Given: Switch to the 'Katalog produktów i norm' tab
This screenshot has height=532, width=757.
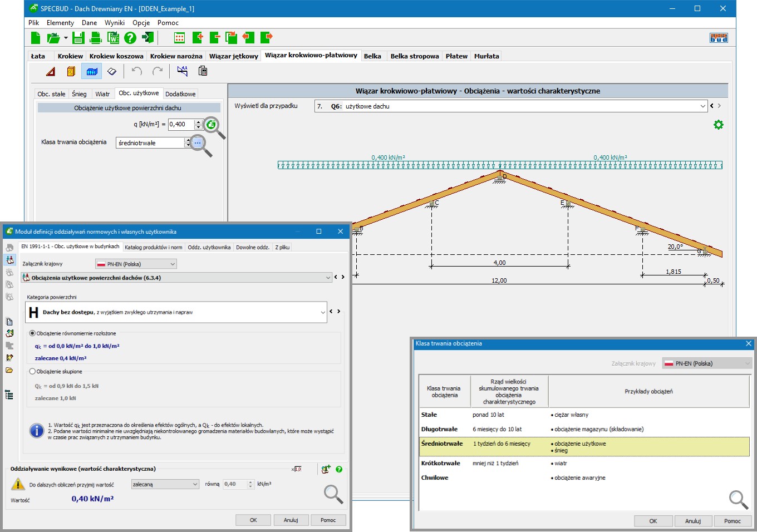Looking at the screenshot, I should [153, 247].
